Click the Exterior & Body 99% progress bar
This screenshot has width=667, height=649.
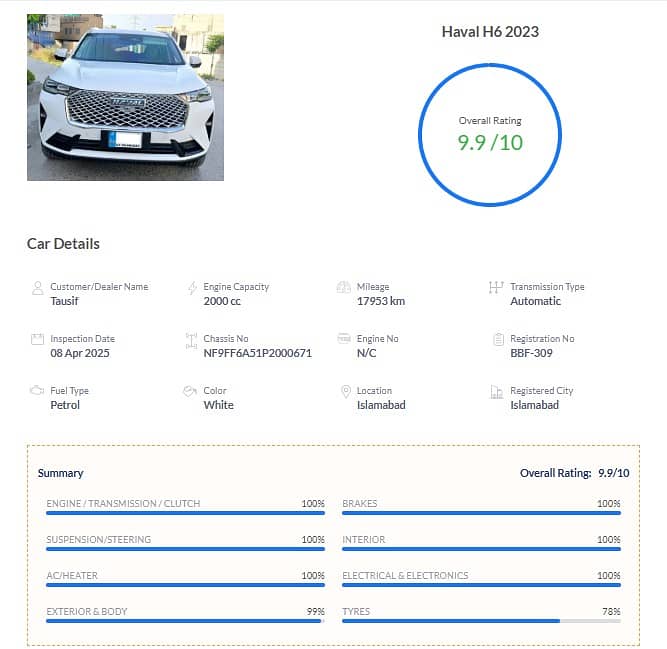pos(185,621)
